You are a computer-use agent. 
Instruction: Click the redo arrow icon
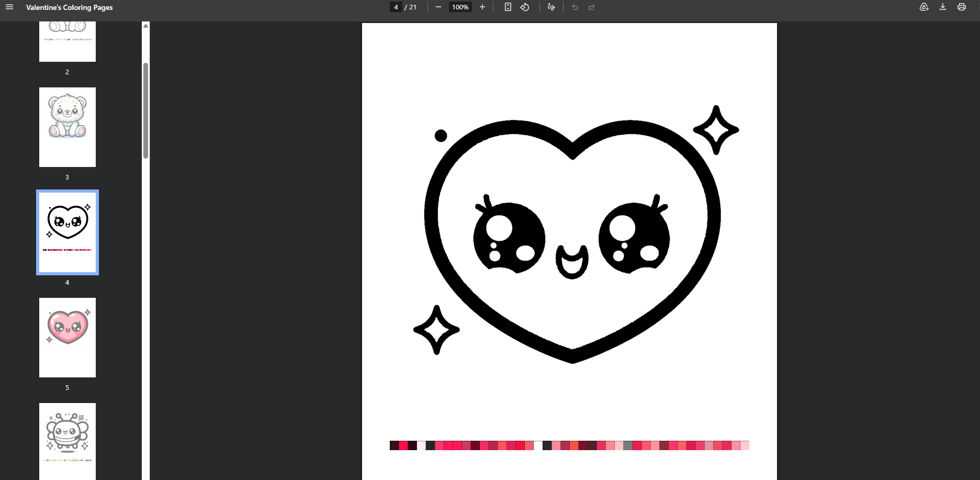(x=592, y=7)
